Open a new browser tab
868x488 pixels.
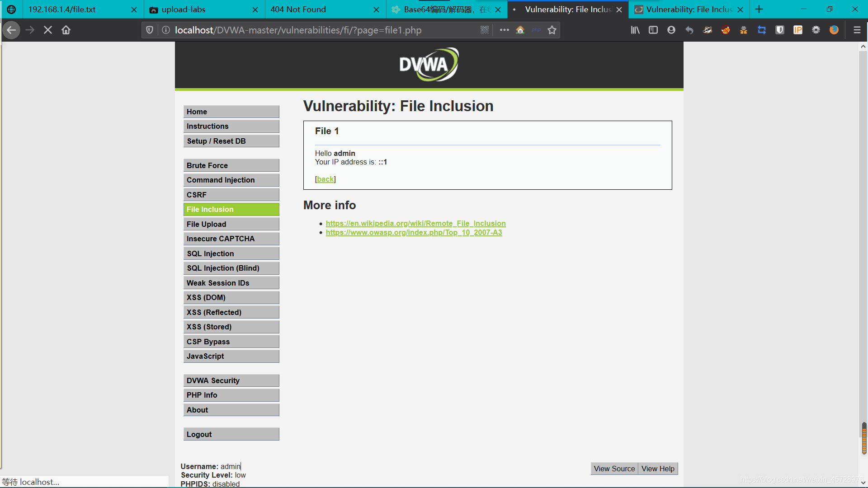pyautogui.click(x=759, y=9)
